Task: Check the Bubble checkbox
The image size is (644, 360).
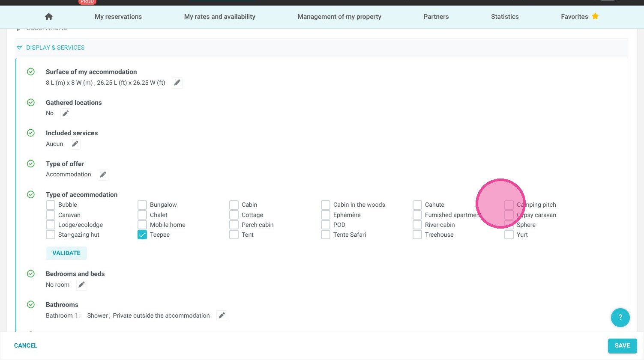Action: 51,205
